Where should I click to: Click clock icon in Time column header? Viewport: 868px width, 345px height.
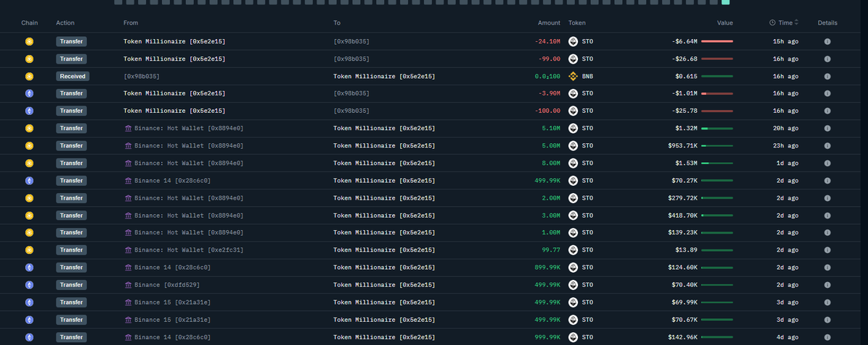(x=773, y=23)
